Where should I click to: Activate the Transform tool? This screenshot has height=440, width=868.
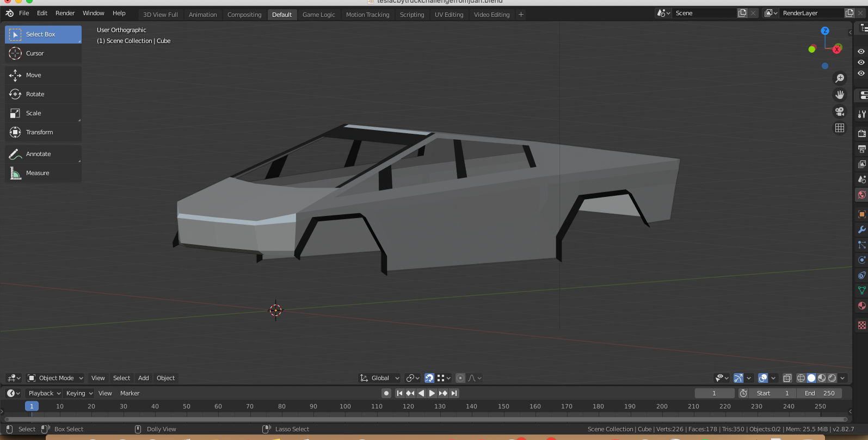(43, 132)
